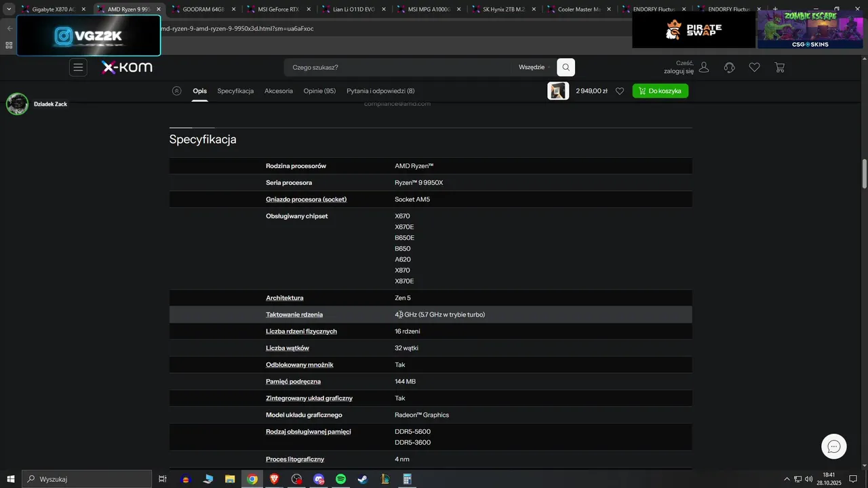Viewport: 868px width, 488px height.
Task: Open Windows Start menu
Action: pyautogui.click(x=10, y=479)
